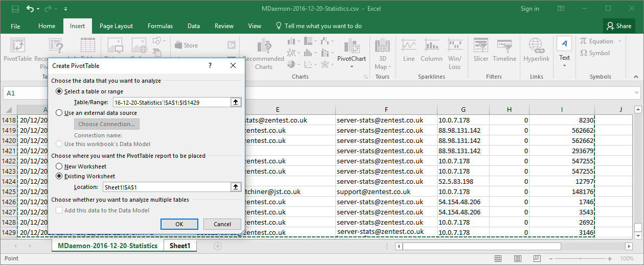This screenshot has height=265, width=644.
Task: Collapse Table/Range field with range picker icon
Action: pos(235,103)
